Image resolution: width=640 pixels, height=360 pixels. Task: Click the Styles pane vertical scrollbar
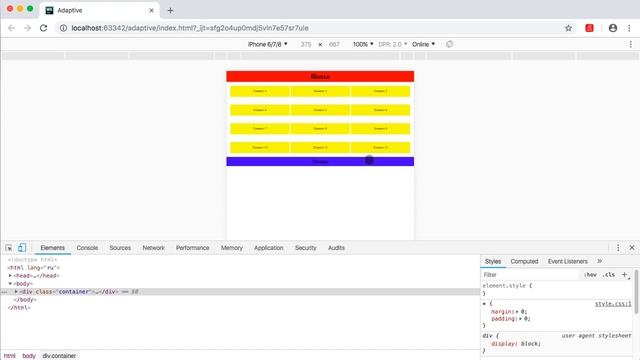pos(636,291)
